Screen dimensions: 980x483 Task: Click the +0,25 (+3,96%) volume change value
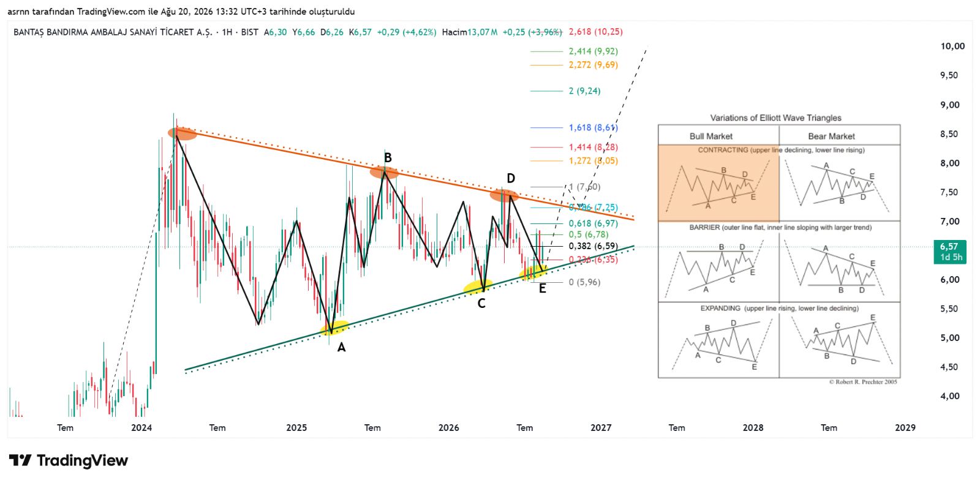[532, 32]
